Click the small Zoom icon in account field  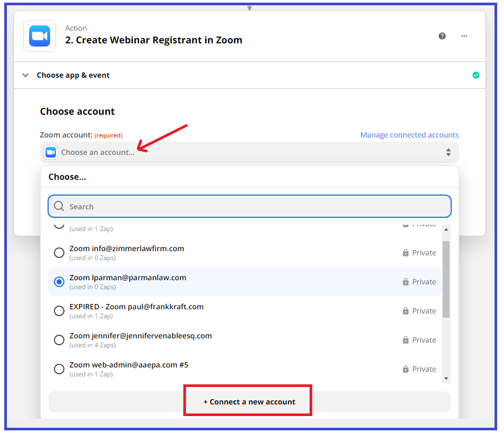[51, 152]
